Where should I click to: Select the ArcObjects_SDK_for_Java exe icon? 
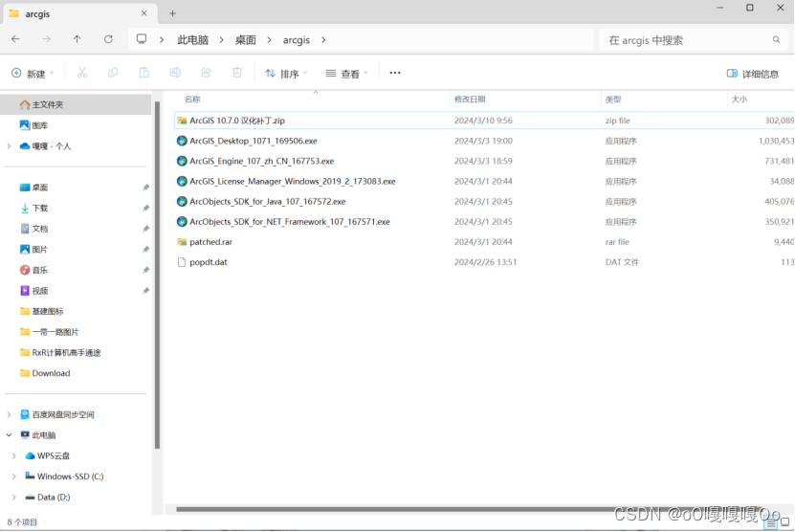click(182, 201)
